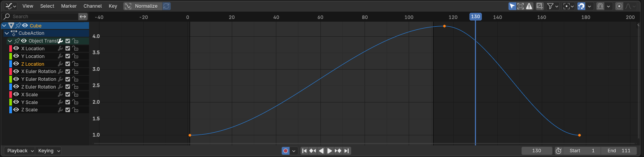Viewport: 644px width, 157px height.
Task: Toggle pin on Object Transforms group
Action: tap(17, 41)
